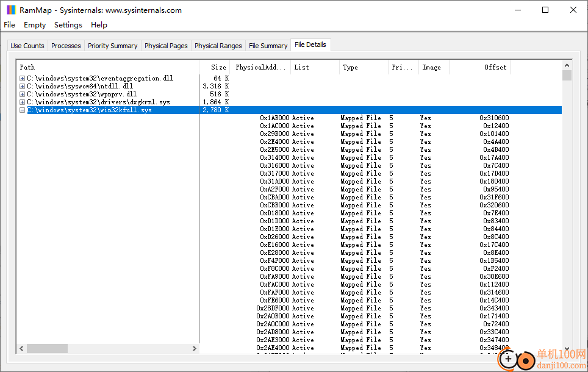This screenshot has width=588, height=372.
Task: Sort by the PhysicalAdd... column header
Action: point(260,67)
